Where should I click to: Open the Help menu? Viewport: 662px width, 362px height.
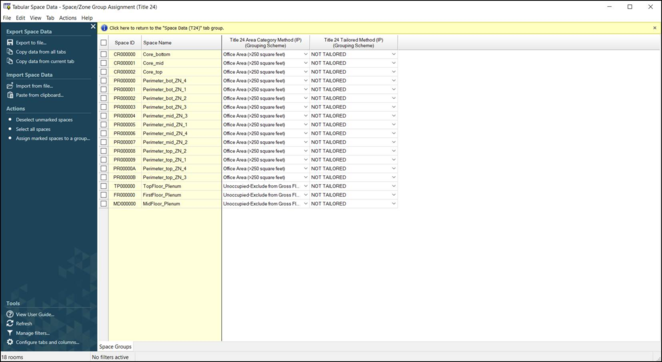(x=87, y=18)
